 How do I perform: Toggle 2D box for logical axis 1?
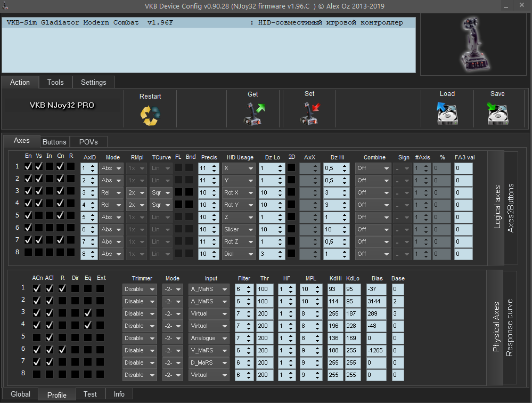[x=291, y=168]
